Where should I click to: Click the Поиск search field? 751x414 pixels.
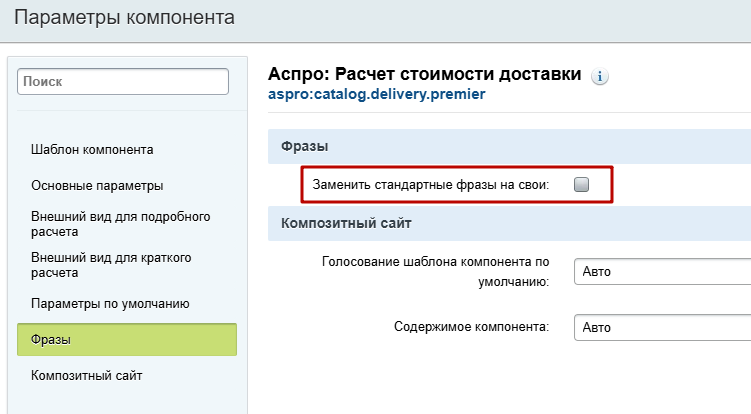tap(123, 81)
